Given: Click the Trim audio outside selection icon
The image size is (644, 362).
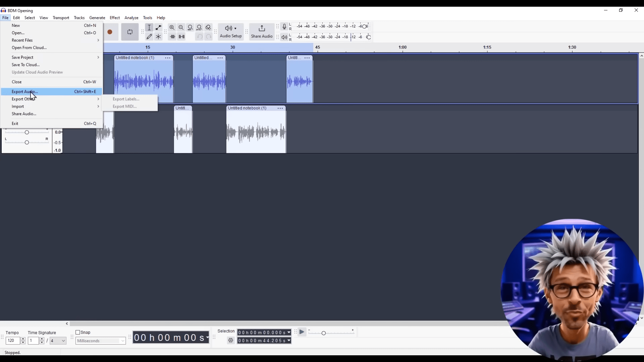Looking at the screenshot, I should (x=172, y=37).
